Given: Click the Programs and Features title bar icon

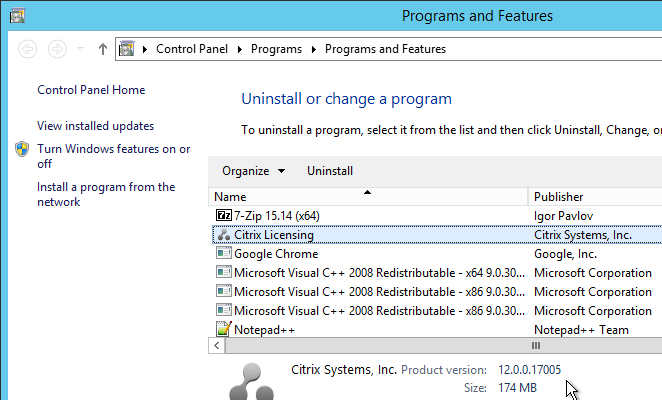Looking at the screenshot, I should 17,16.
